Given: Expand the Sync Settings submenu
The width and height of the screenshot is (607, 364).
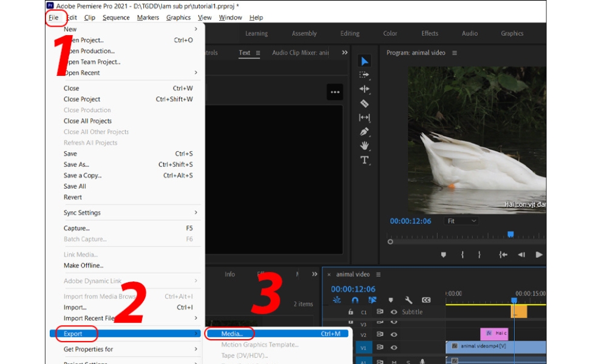Looking at the screenshot, I should pos(196,212).
